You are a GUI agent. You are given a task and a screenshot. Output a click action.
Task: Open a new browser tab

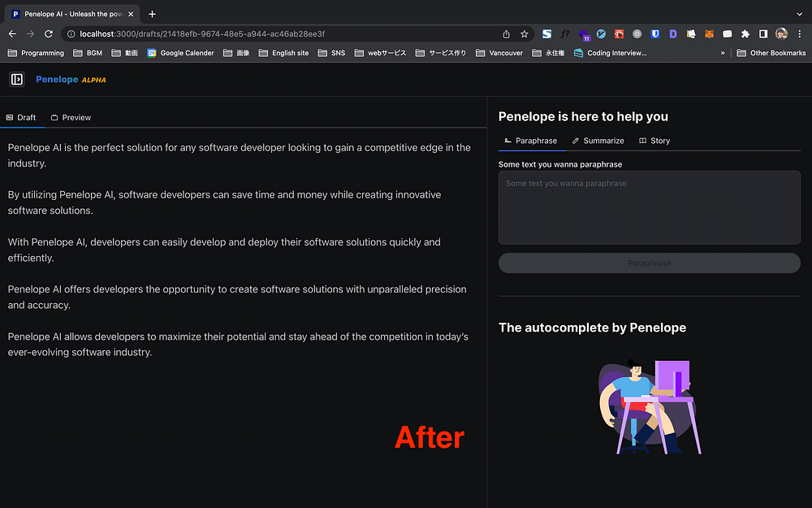(152, 14)
